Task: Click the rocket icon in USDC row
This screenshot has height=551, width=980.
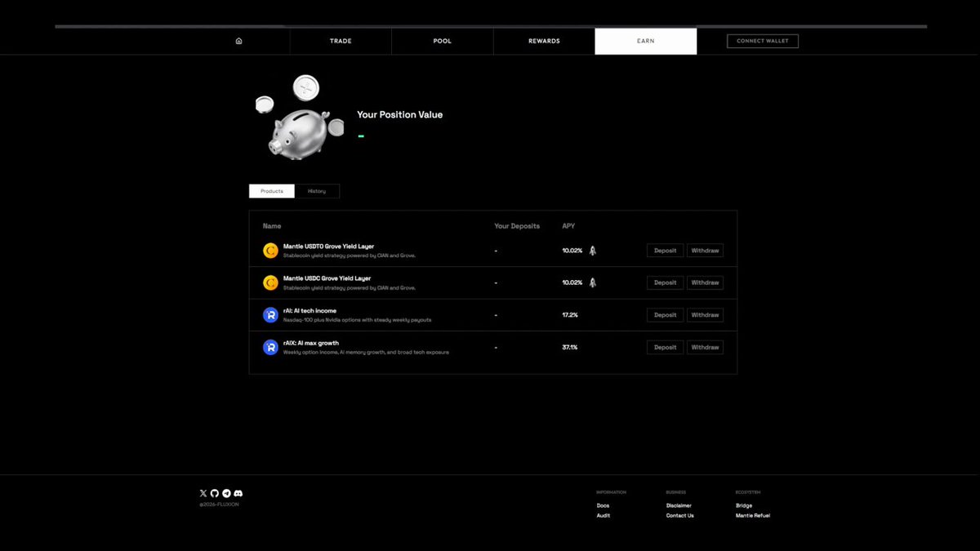Action: click(593, 282)
